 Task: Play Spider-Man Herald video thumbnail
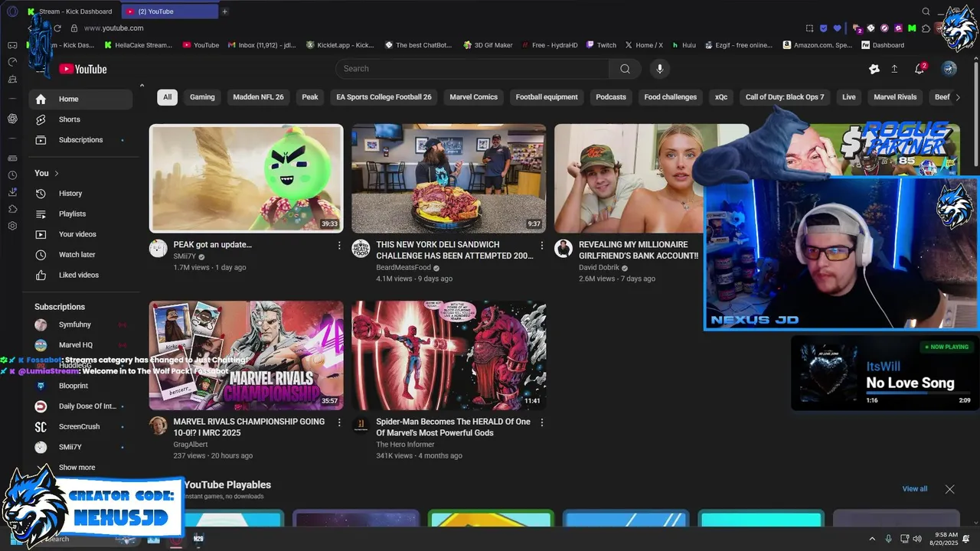tap(449, 356)
